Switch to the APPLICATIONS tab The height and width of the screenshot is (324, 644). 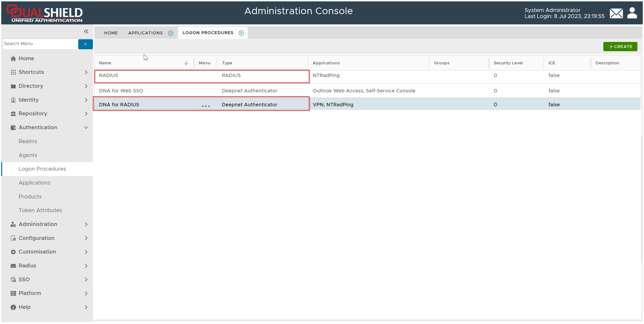[x=145, y=33]
